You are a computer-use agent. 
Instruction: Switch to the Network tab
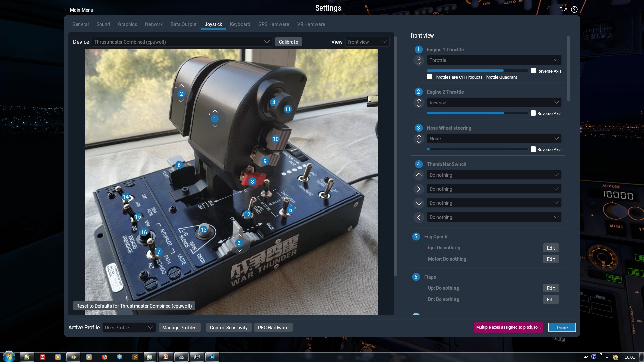point(154,24)
